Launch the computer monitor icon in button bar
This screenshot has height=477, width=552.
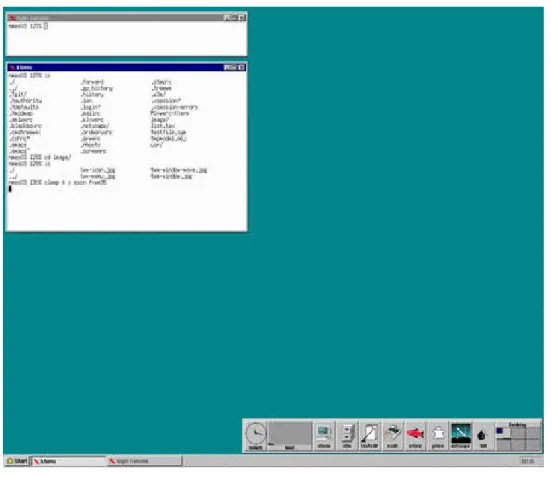324,435
